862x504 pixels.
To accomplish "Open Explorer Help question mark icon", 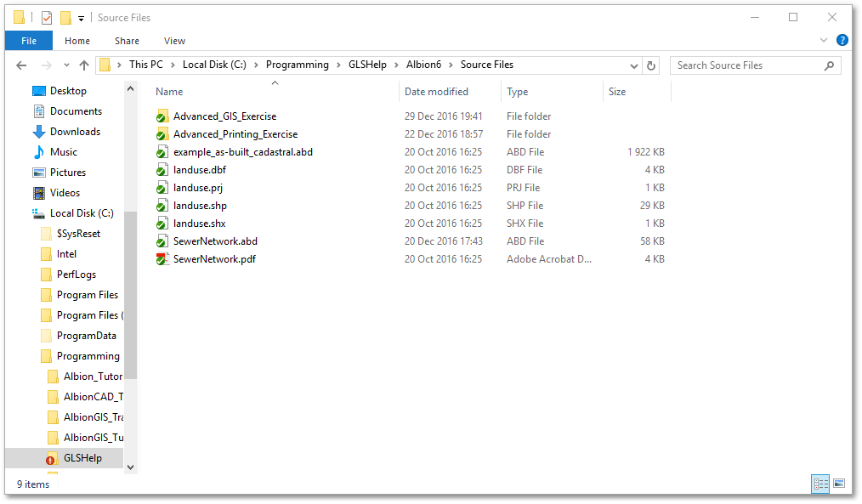I will [x=842, y=40].
